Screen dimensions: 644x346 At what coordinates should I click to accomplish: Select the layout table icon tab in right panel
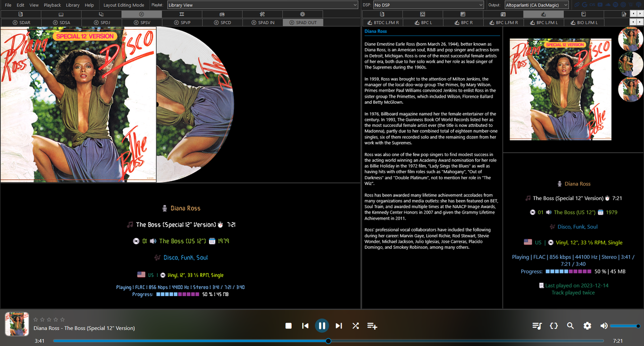click(x=503, y=14)
